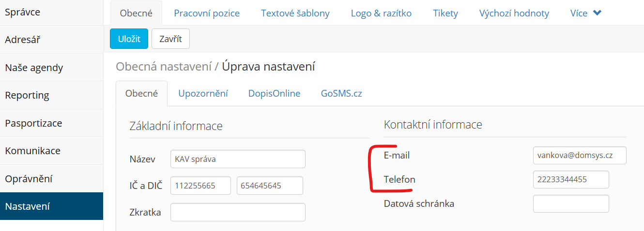This screenshot has width=644, height=231.
Task: Open the Upozornění sub-tab
Action: click(x=203, y=93)
